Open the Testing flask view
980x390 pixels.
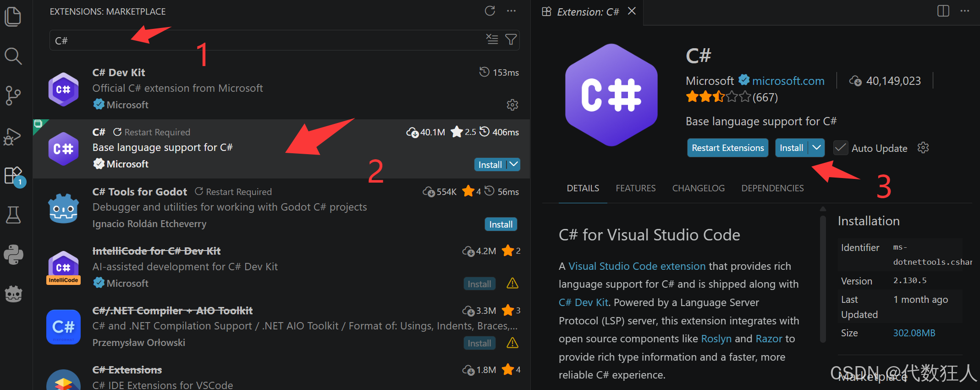point(13,215)
